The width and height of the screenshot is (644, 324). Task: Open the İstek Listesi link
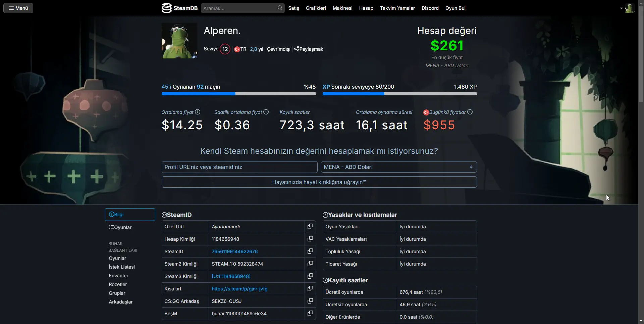(x=122, y=267)
